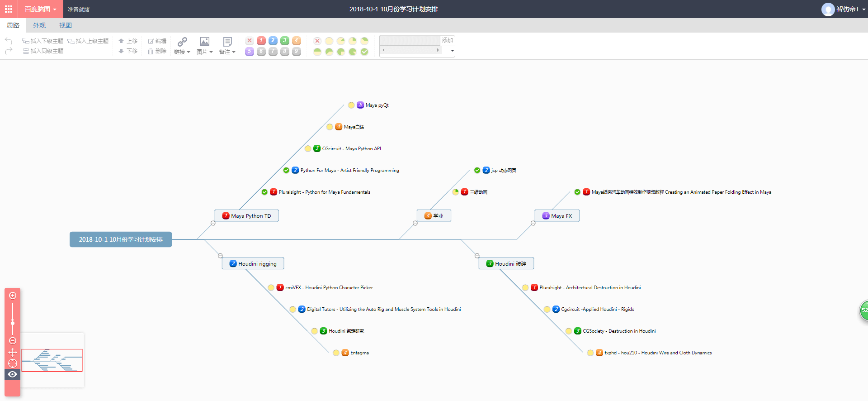
Task: Switch to the 外观 tab
Action: pos(39,25)
